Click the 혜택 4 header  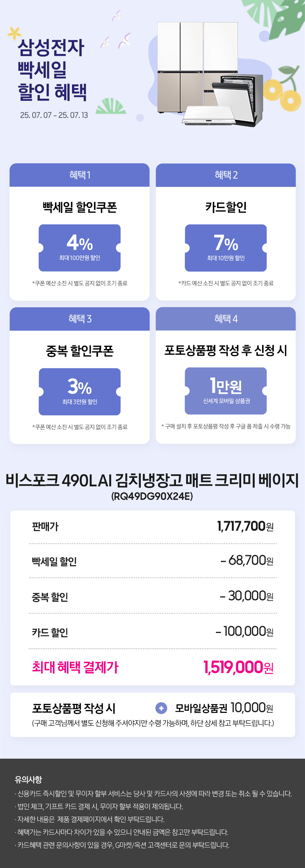point(226,319)
